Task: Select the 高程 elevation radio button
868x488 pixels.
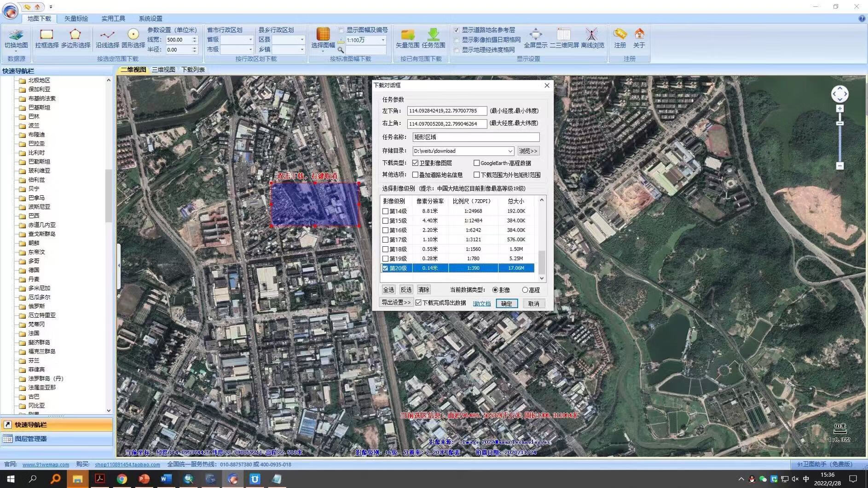Action: tap(525, 290)
